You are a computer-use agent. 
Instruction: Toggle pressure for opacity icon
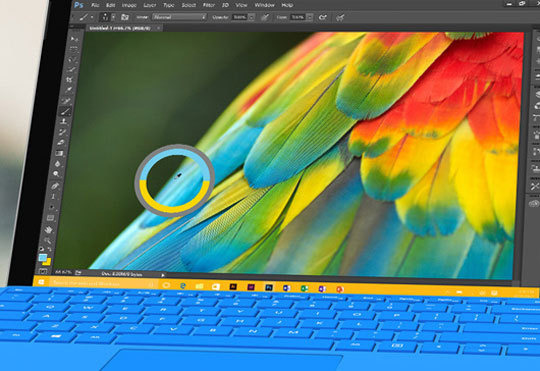point(265,17)
